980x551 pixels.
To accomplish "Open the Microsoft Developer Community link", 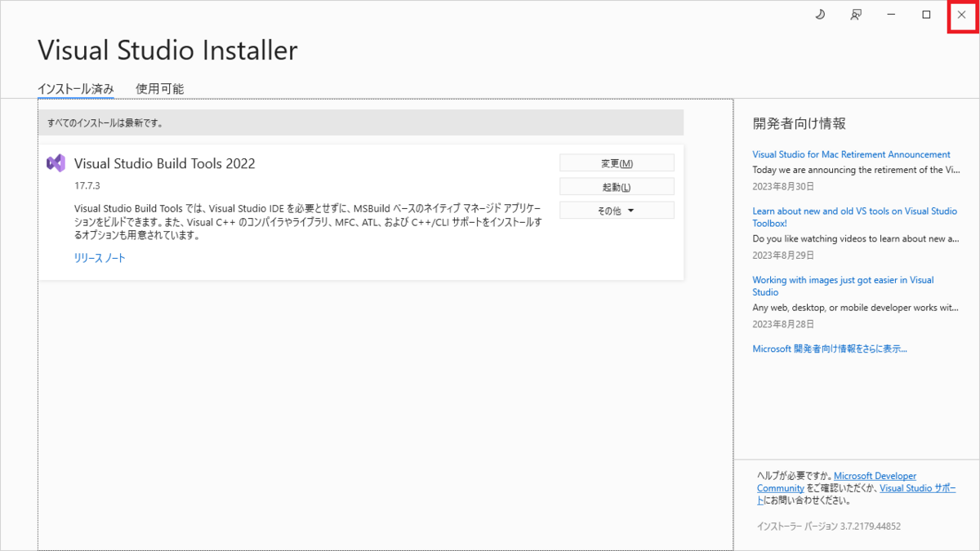I will pyautogui.click(x=875, y=475).
